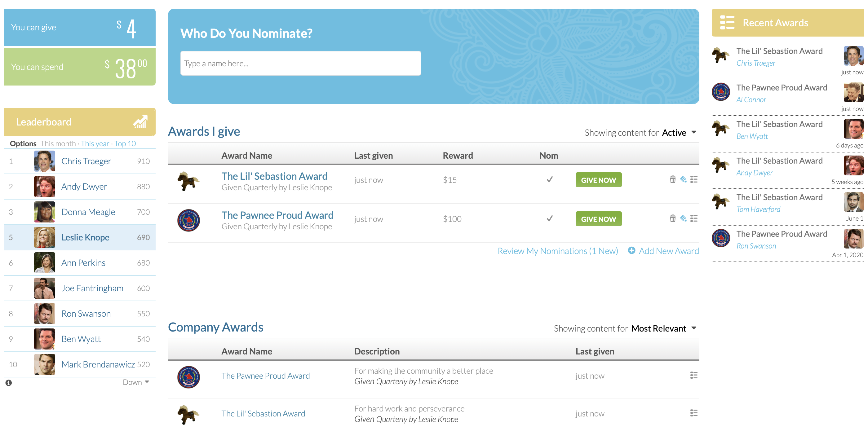Open list icon for Pawnee Proud Award row

click(694, 219)
